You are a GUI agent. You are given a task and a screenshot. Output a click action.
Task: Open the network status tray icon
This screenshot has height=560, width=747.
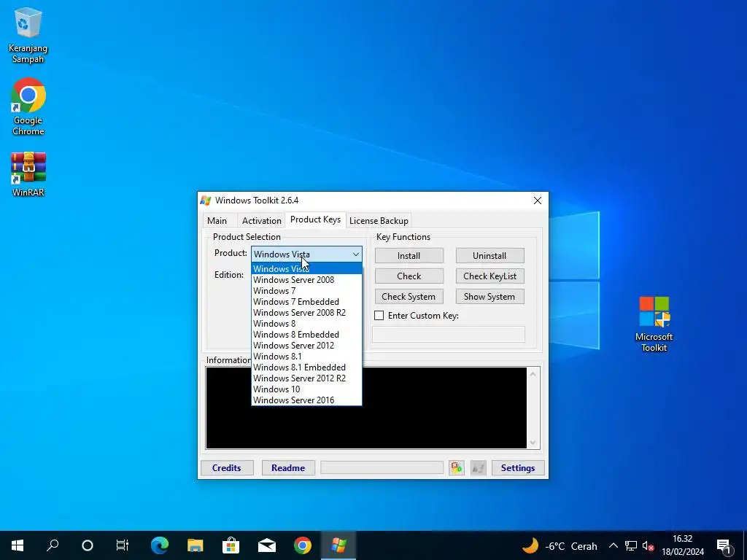tap(631, 545)
